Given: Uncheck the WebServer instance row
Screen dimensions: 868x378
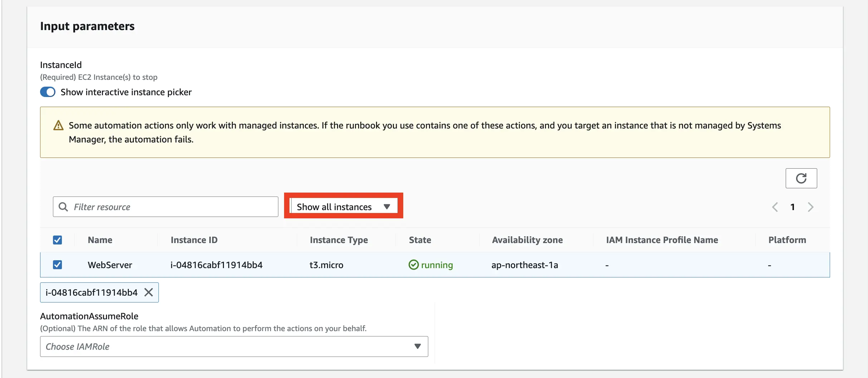Looking at the screenshot, I should tap(58, 265).
